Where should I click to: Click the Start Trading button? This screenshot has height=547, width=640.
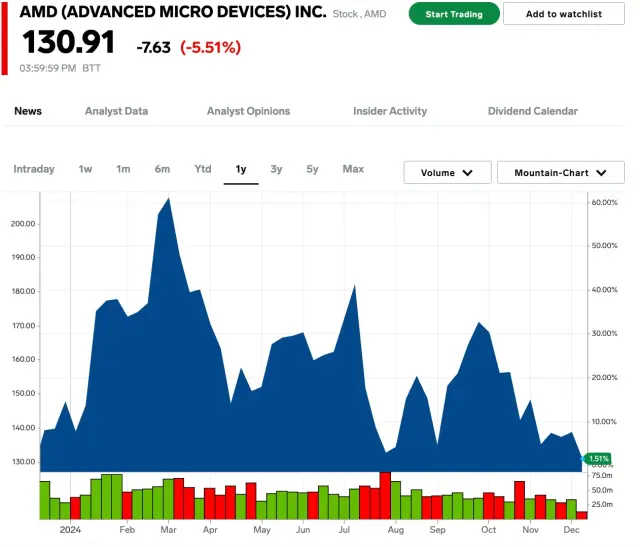click(x=453, y=14)
